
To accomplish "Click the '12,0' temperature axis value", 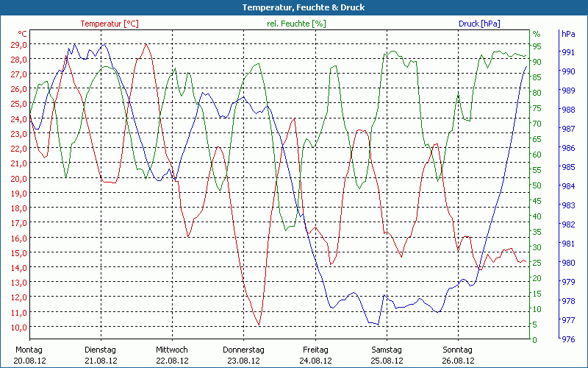I will [18, 297].
